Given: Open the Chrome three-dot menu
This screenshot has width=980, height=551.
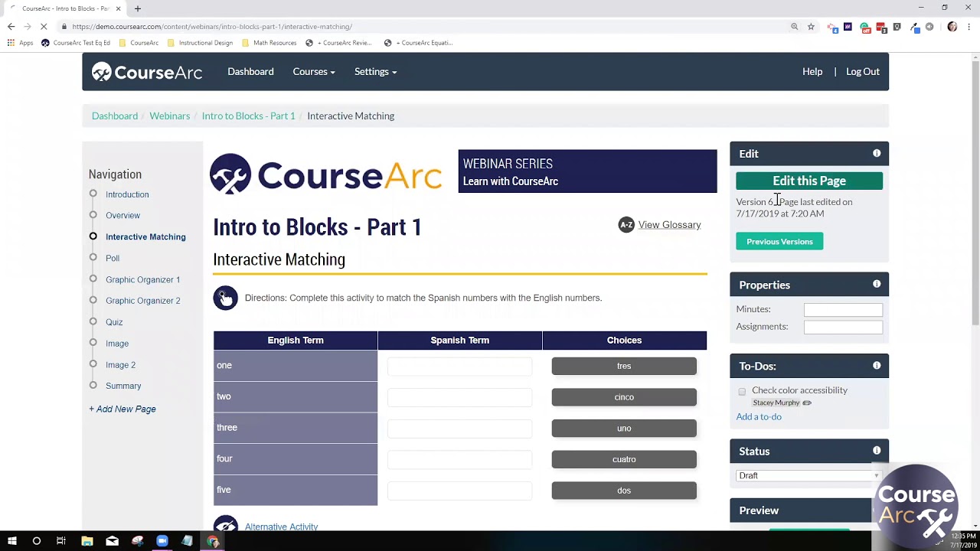Looking at the screenshot, I should [x=969, y=27].
